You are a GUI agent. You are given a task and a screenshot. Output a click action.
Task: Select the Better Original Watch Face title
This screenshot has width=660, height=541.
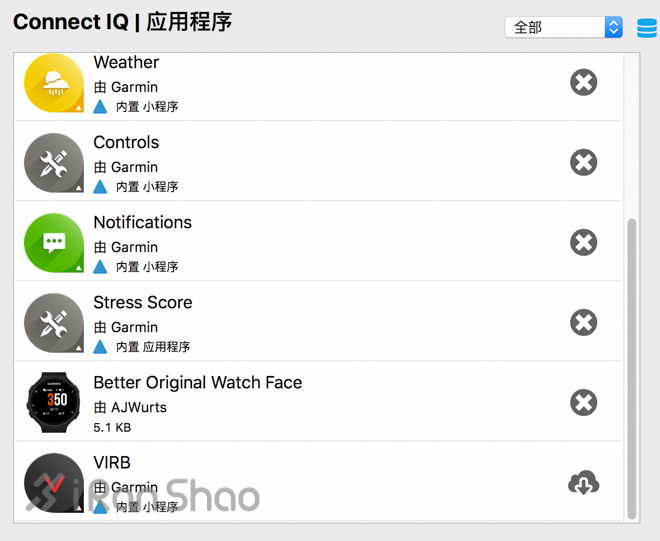pos(198,383)
